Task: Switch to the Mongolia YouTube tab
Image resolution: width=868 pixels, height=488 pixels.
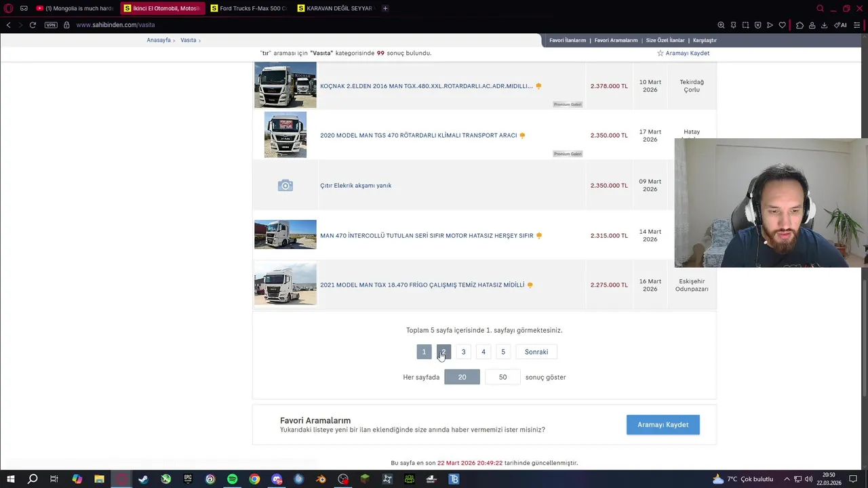Action: click(x=75, y=8)
